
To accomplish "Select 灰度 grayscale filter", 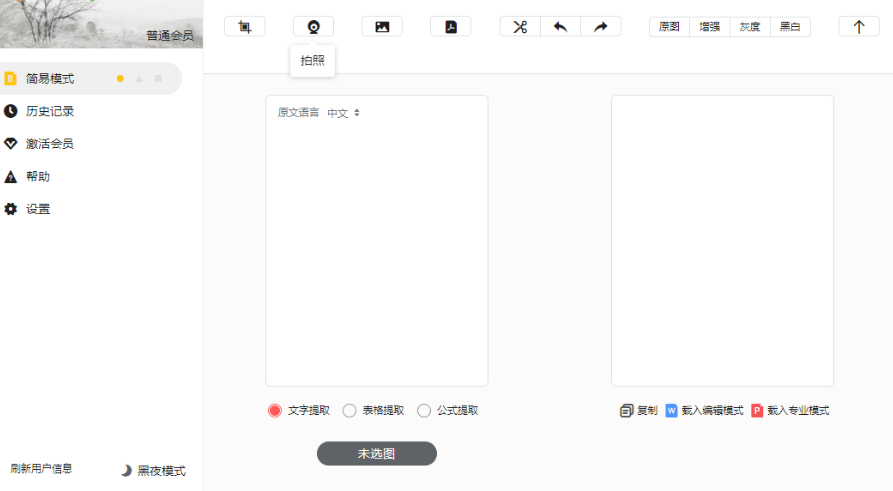I will tap(750, 27).
